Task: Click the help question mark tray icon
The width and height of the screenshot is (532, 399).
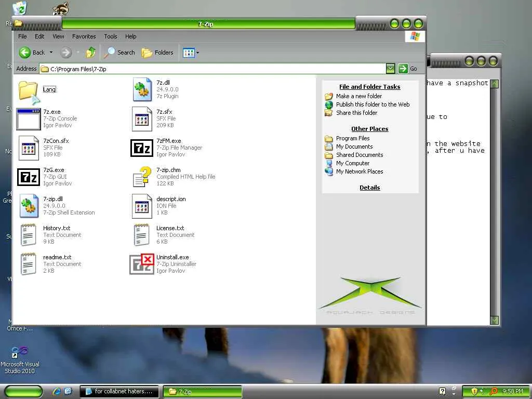Action: (x=442, y=392)
